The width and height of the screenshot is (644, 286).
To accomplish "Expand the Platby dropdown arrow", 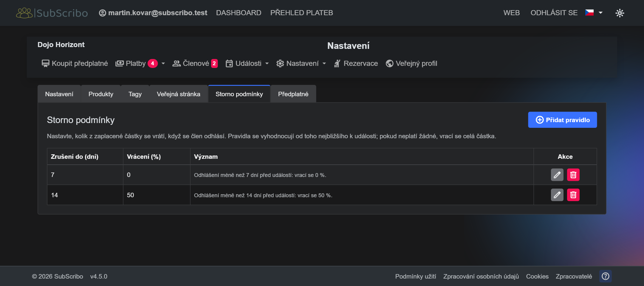I will [163, 63].
